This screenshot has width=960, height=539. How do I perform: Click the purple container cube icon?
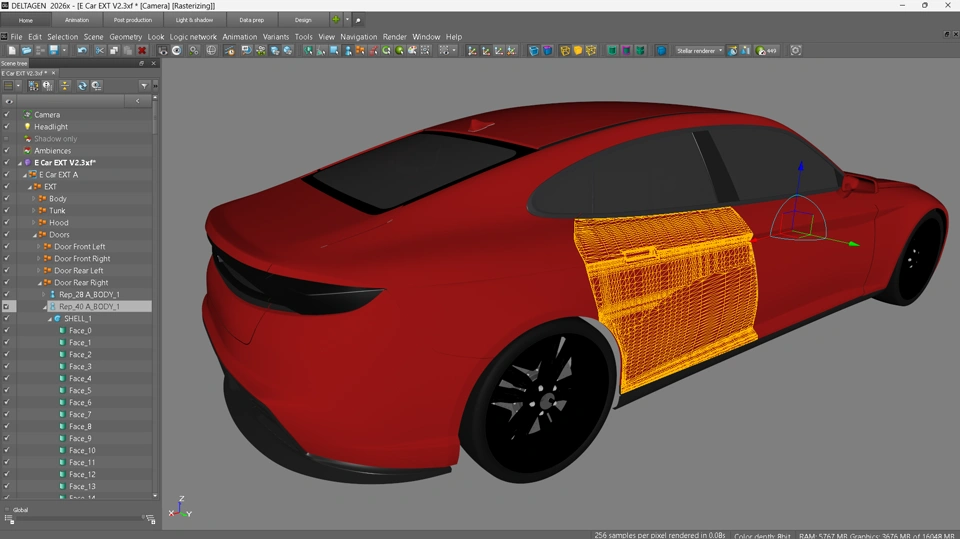point(626,51)
